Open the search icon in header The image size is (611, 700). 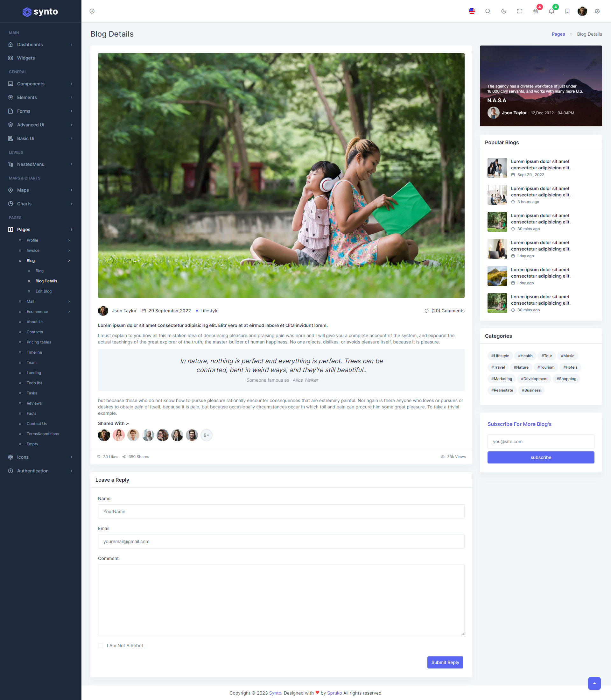click(x=488, y=11)
